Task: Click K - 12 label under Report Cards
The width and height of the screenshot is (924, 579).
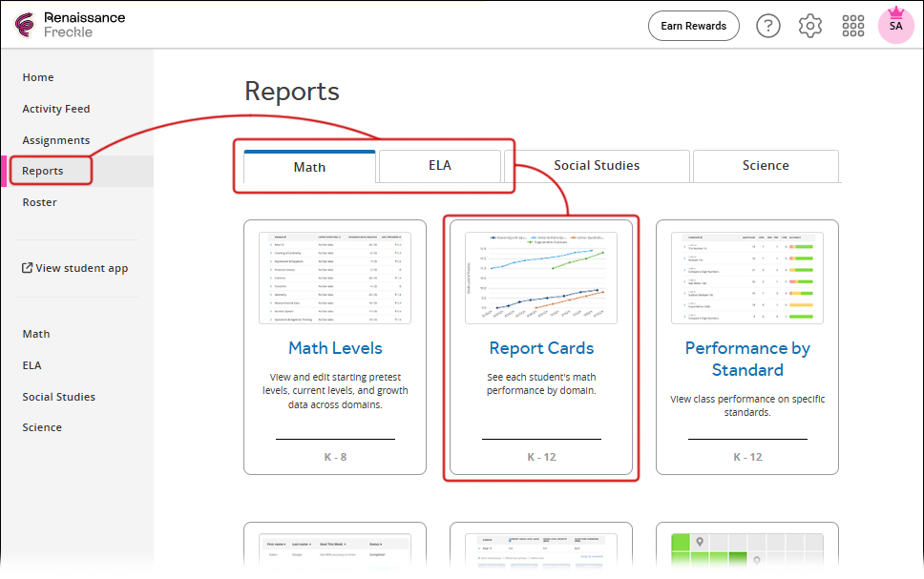Action: 541,457
